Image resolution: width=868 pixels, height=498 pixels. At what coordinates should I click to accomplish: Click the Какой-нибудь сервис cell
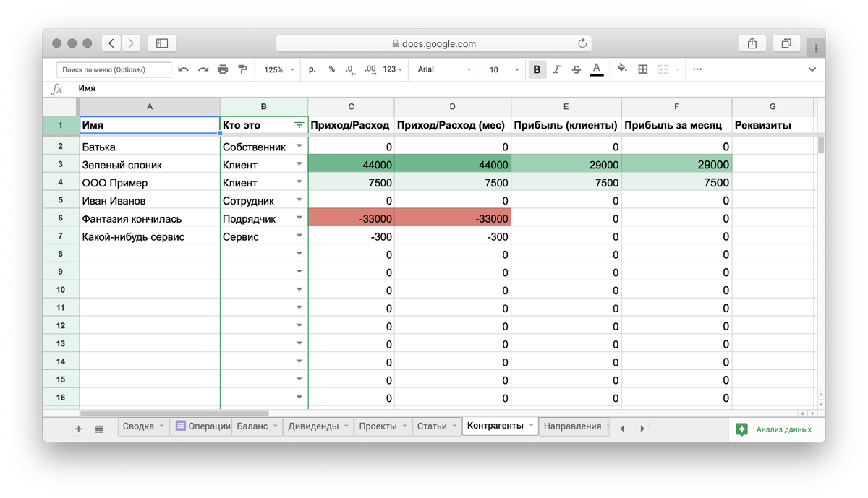pyautogui.click(x=150, y=236)
